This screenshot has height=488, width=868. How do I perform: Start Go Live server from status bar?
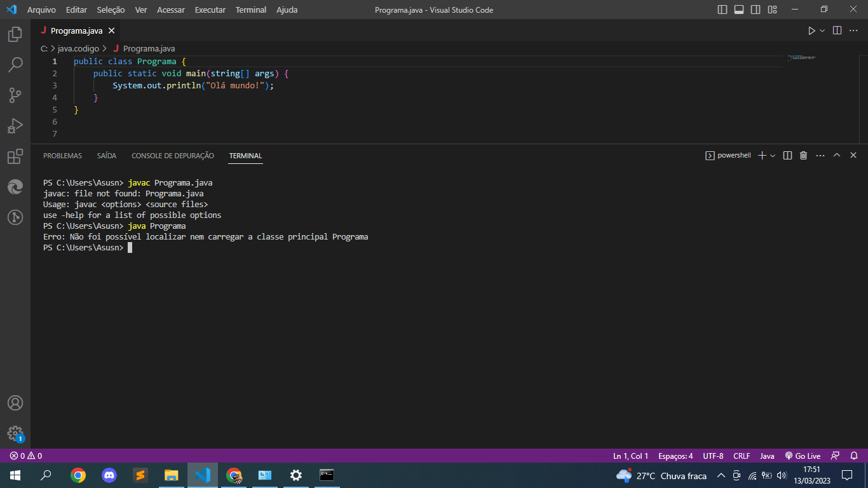pos(803,456)
